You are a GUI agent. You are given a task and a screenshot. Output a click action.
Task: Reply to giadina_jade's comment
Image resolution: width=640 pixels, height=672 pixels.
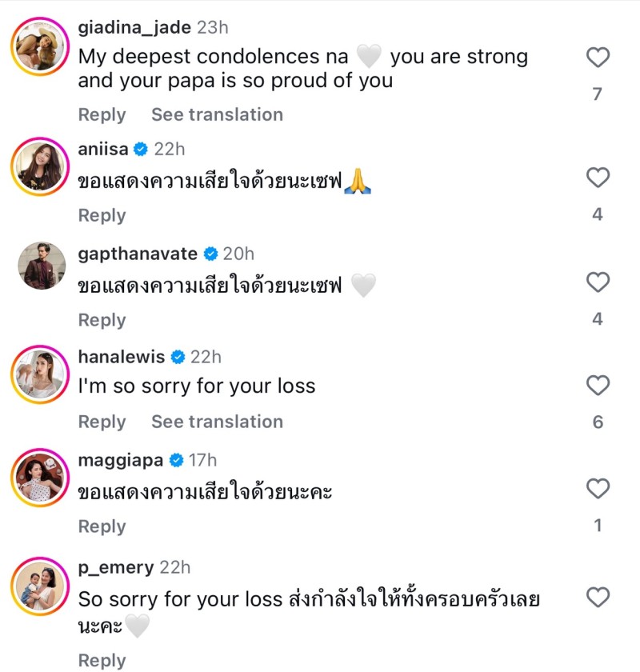pos(102,114)
